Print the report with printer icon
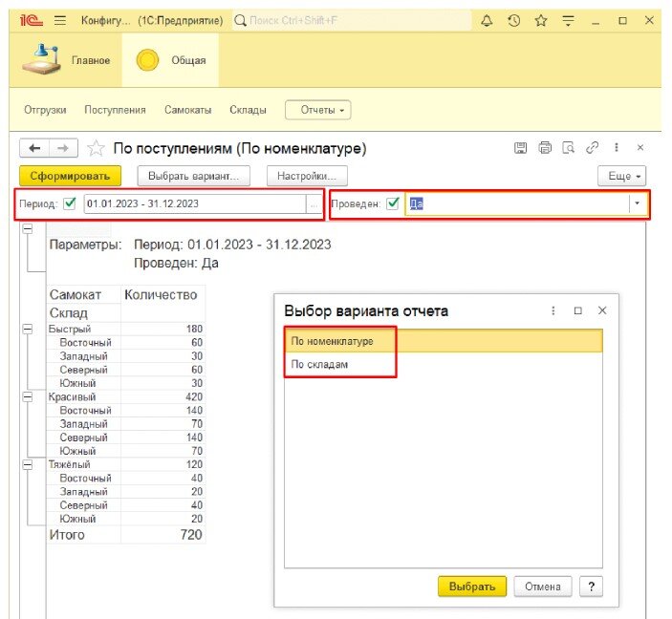Viewport: 672px width, 619px height. (545, 148)
